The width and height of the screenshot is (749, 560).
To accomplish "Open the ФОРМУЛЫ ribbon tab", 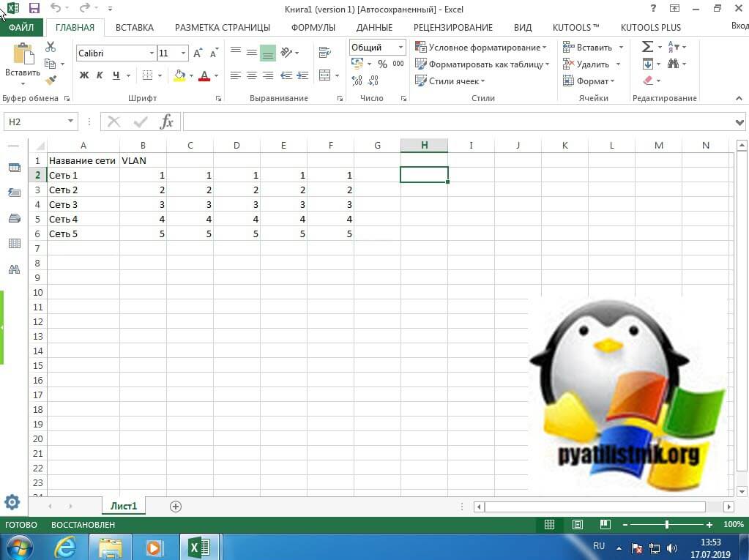I will pyautogui.click(x=313, y=27).
